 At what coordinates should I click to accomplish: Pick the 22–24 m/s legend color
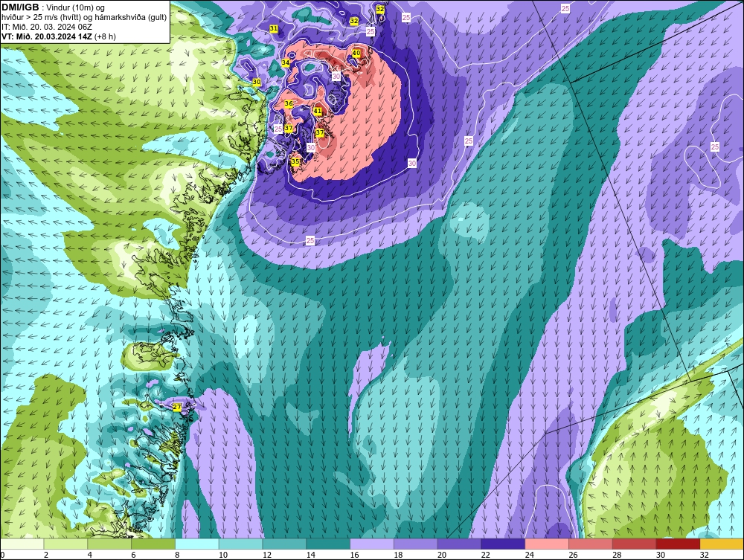coord(503,544)
